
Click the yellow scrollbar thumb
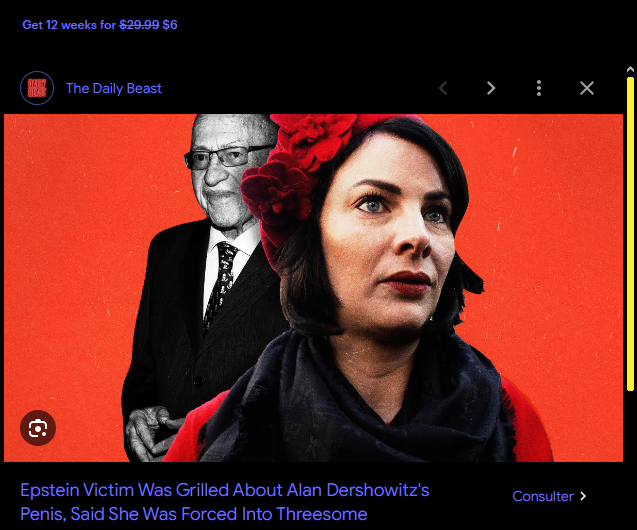coord(630,234)
